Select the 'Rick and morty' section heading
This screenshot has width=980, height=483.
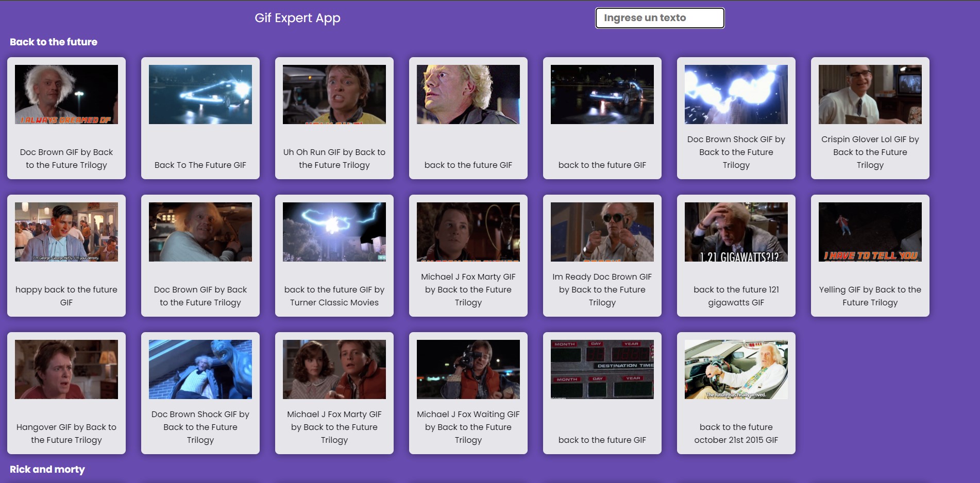click(x=47, y=469)
